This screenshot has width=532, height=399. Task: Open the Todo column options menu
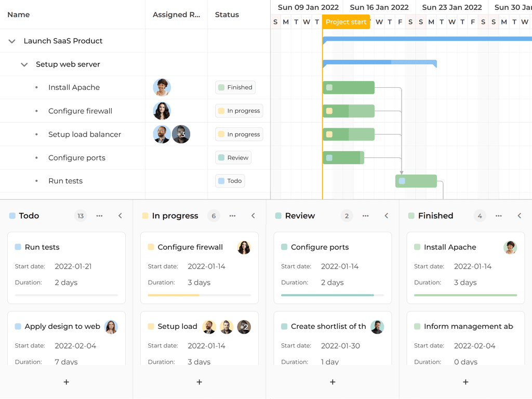[99, 216]
